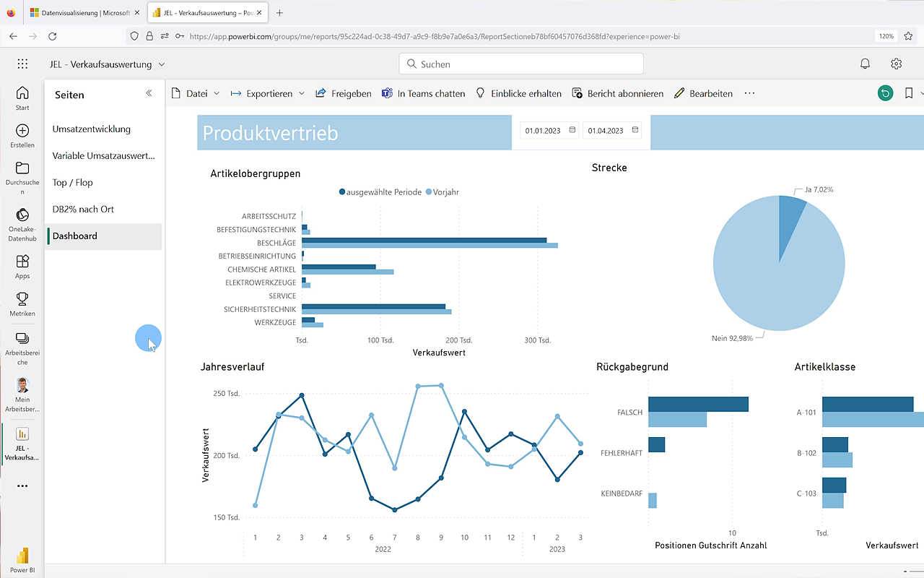Click the Suchen search field

(521, 64)
